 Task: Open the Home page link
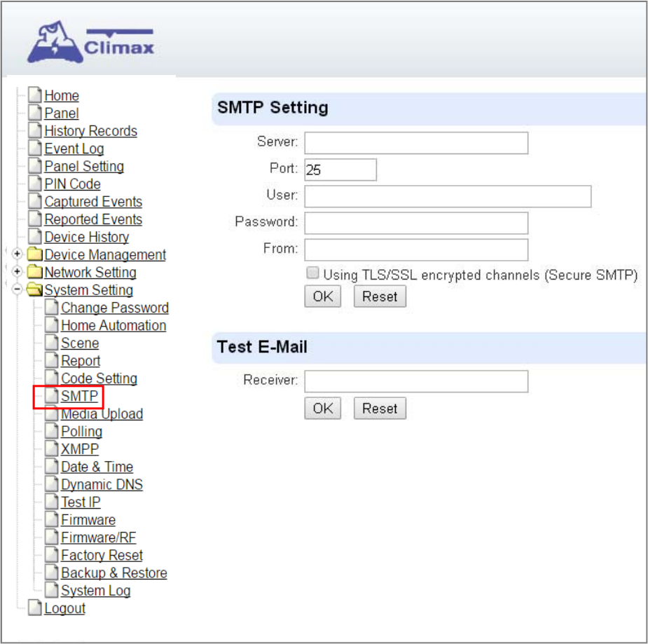pyautogui.click(x=62, y=95)
